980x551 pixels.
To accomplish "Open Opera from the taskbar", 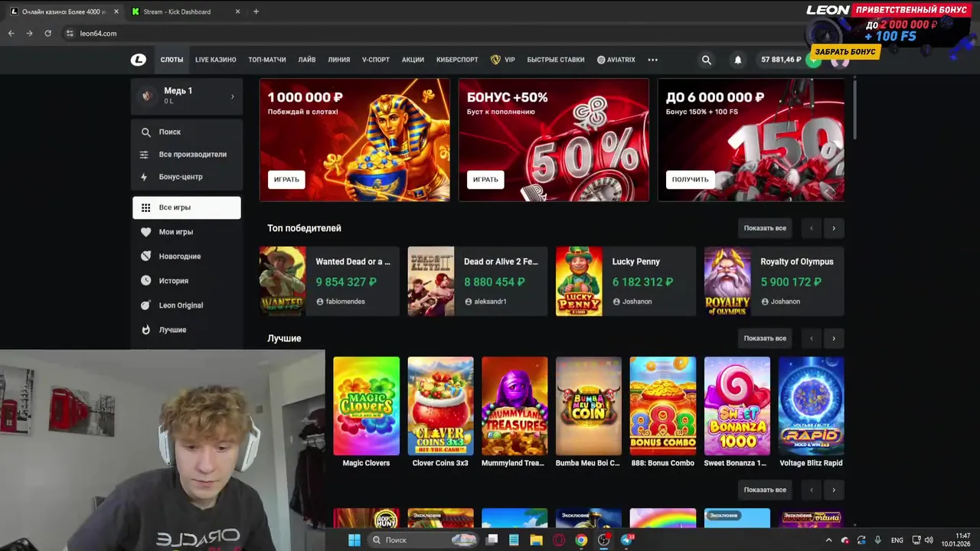I will pos(559,540).
